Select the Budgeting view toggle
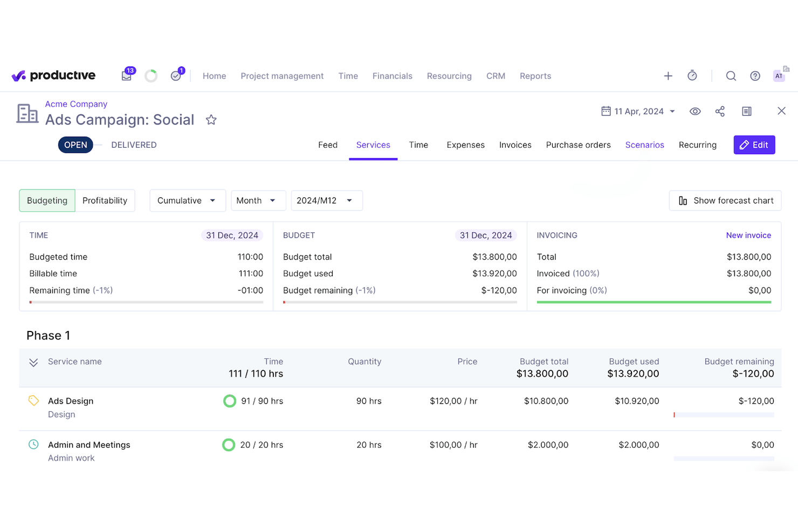Image resolution: width=798 pixels, height=532 pixels. click(47, 201)
